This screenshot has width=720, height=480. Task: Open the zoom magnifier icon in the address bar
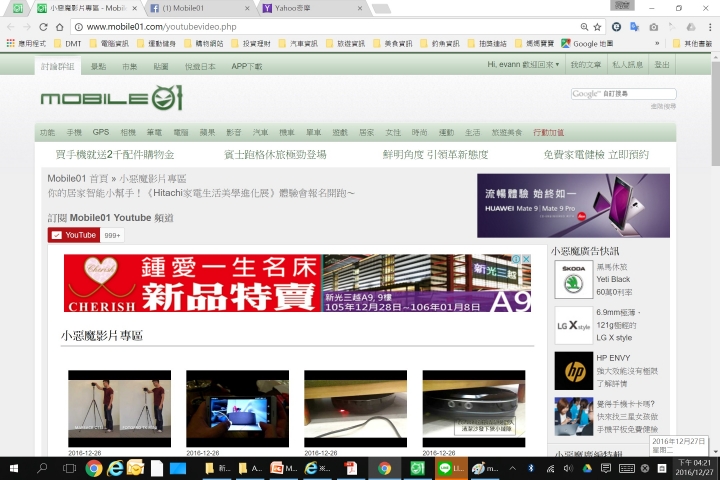[584, 27]
